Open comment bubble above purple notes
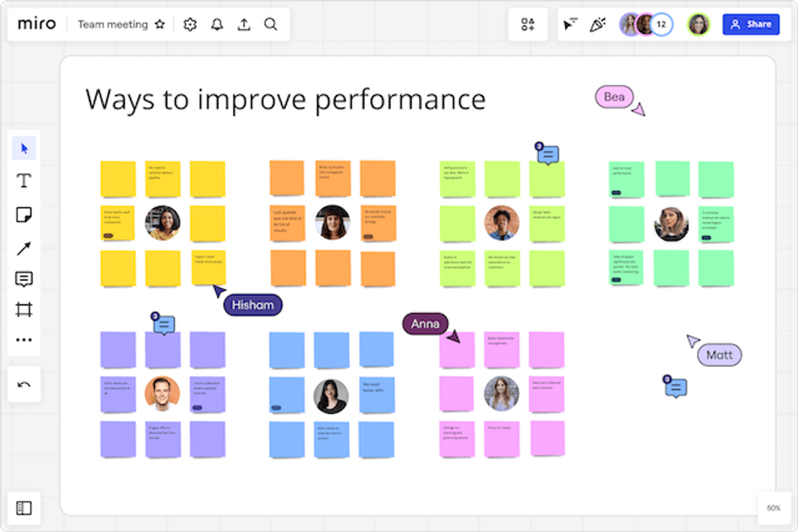The image size is (798, 532). point(163,324)
